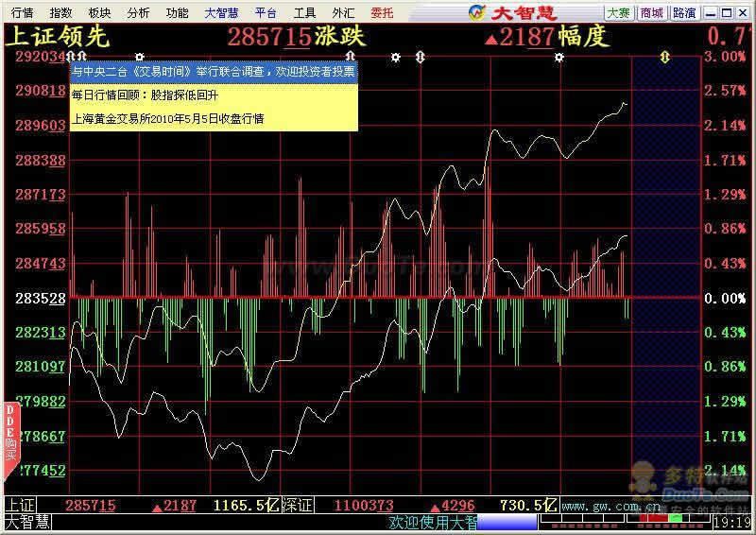This screenshot has width=756, height=535.
Task: Minimize the 大智慧 window
Action: coord(711,13)
